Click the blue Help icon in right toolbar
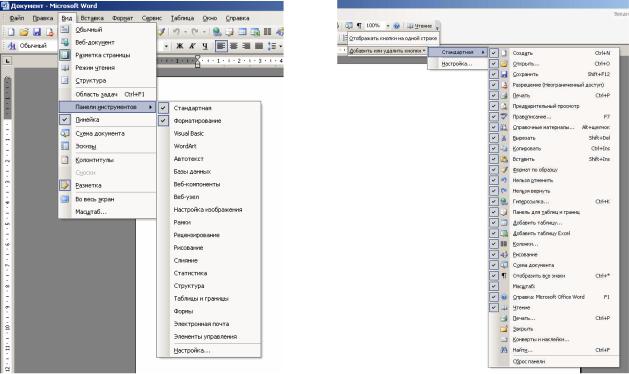 [x=396, y=26]
